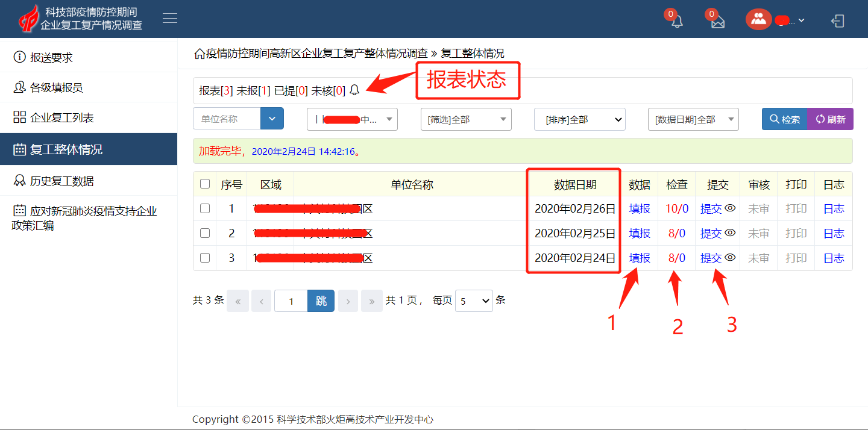Click the blue 检索 search button
The height and width of the screenshot is (430, 868).
(784, 119)
